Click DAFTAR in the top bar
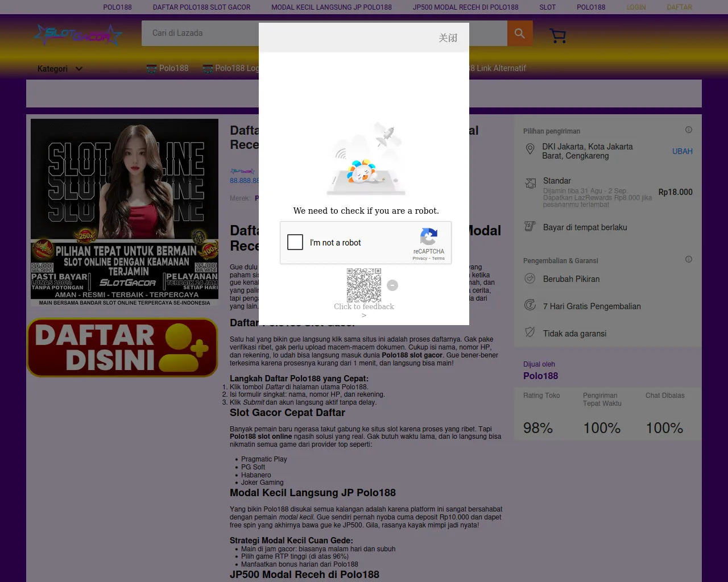The width and height of the screenshot is (728, 582). click(x=679, y=7)
